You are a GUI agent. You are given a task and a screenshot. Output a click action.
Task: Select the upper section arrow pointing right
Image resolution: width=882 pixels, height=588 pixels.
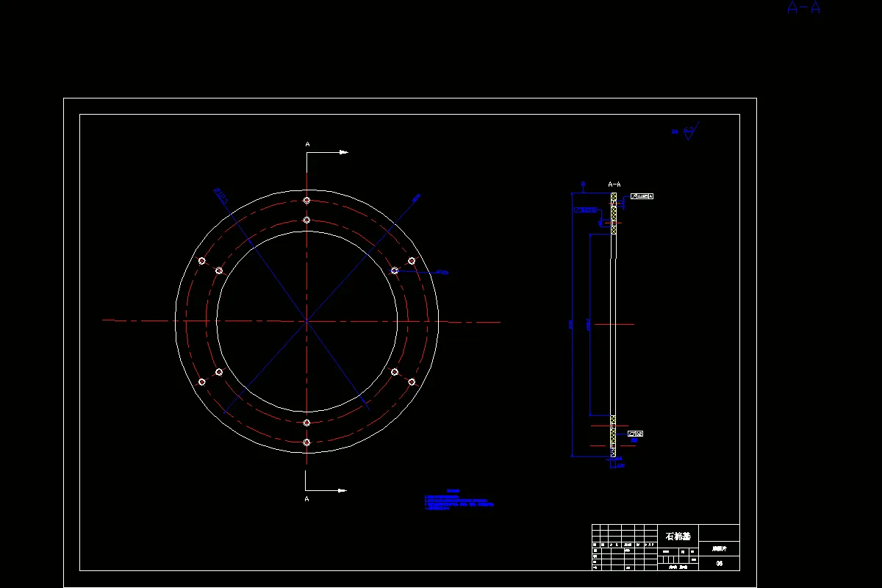(343, 152)
